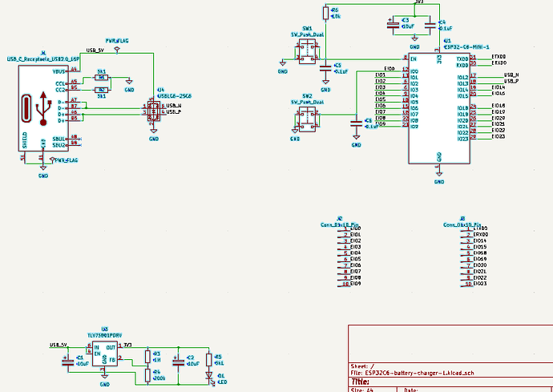The width and height of the screenshot is (553, 392).
Task: Click the File name field in the title block
Action: pos(413,373)
